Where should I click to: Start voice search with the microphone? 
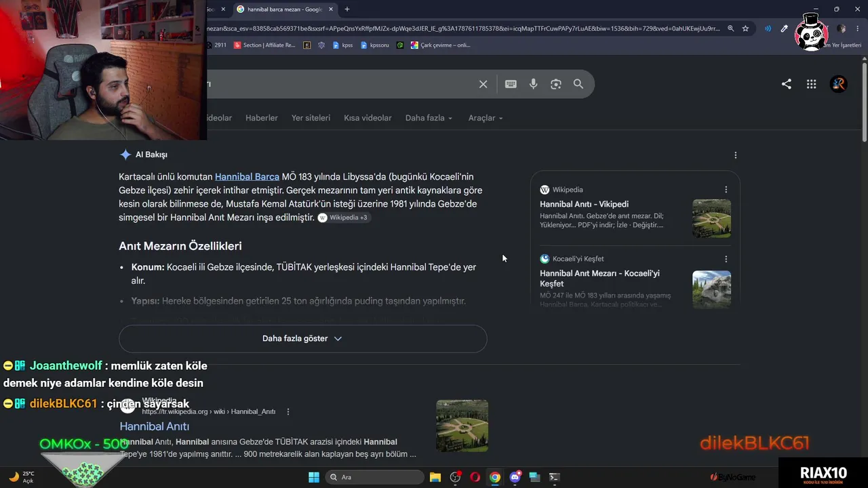(533, 84)
